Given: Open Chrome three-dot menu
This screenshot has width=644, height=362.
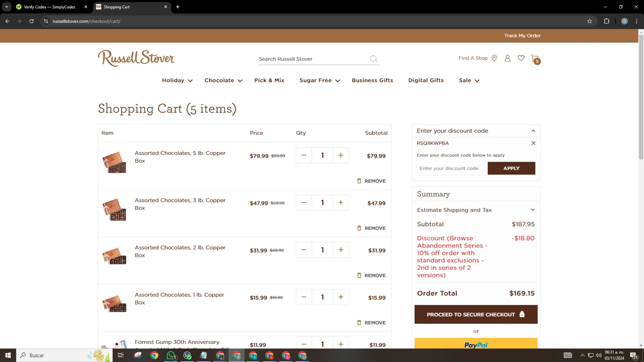Looking at the screenshot, I should point(637,21).
